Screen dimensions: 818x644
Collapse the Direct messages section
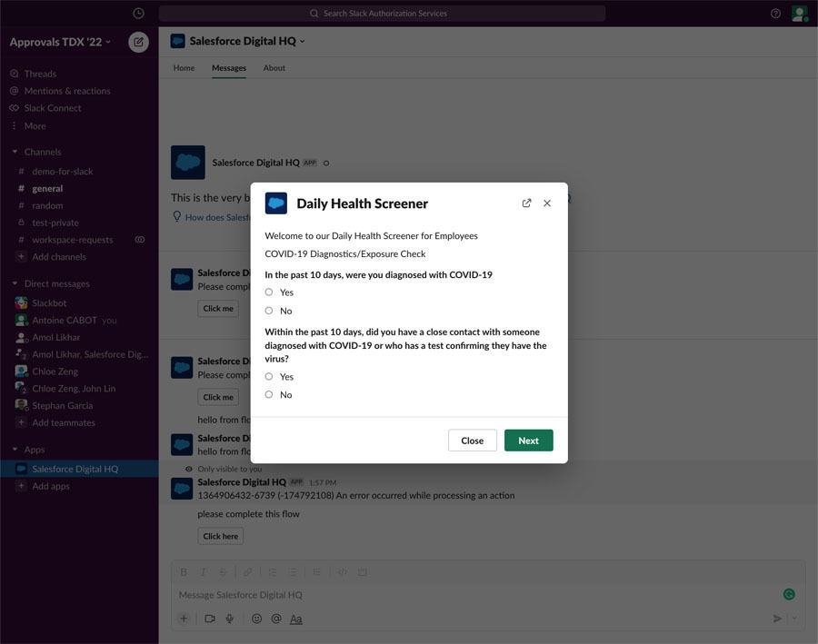tap(15, 283)
